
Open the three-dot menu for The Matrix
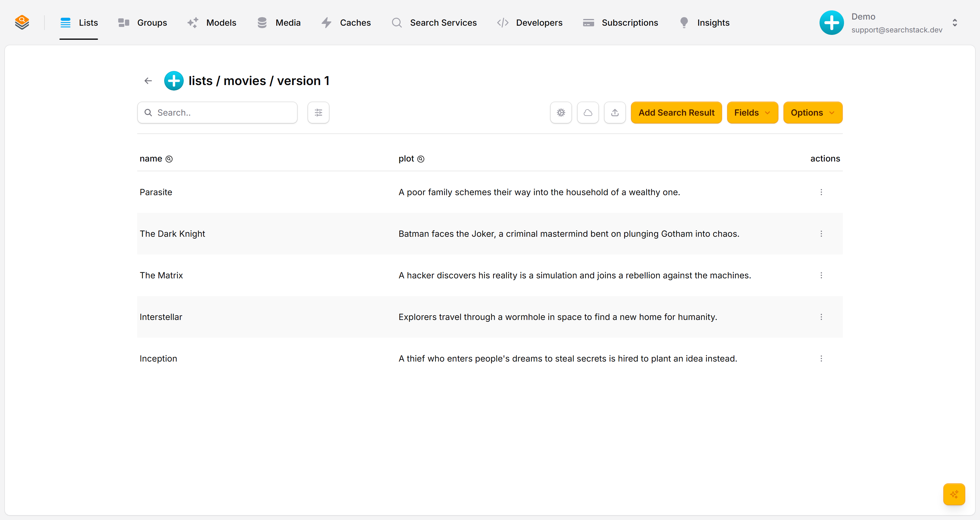[821, 275]
